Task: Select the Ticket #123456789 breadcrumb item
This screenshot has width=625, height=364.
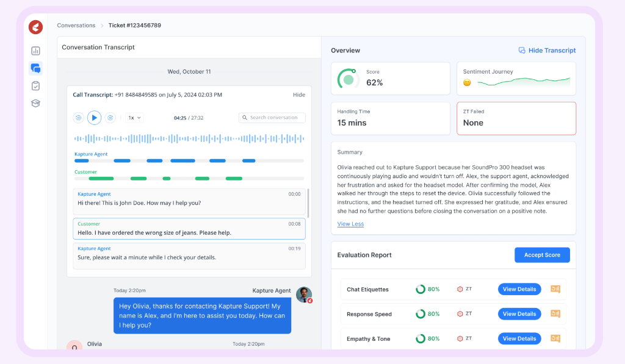Action: coord(134,26)
